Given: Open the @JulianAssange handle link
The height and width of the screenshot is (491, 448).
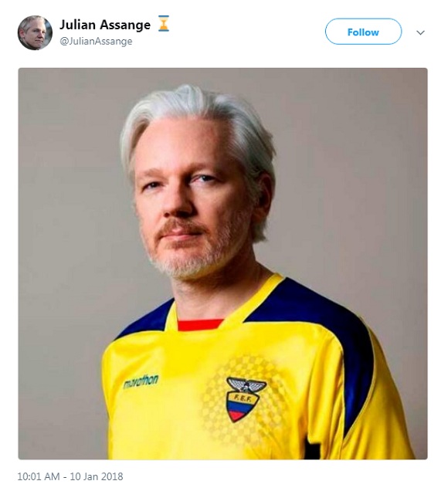Looking at the screenshot, I should pos(96,42).
